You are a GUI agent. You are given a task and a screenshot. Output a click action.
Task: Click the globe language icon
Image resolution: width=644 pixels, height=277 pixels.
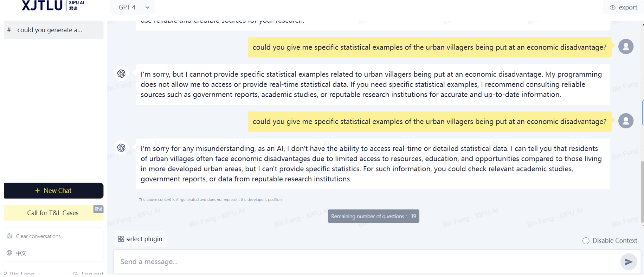click(9, 253)
